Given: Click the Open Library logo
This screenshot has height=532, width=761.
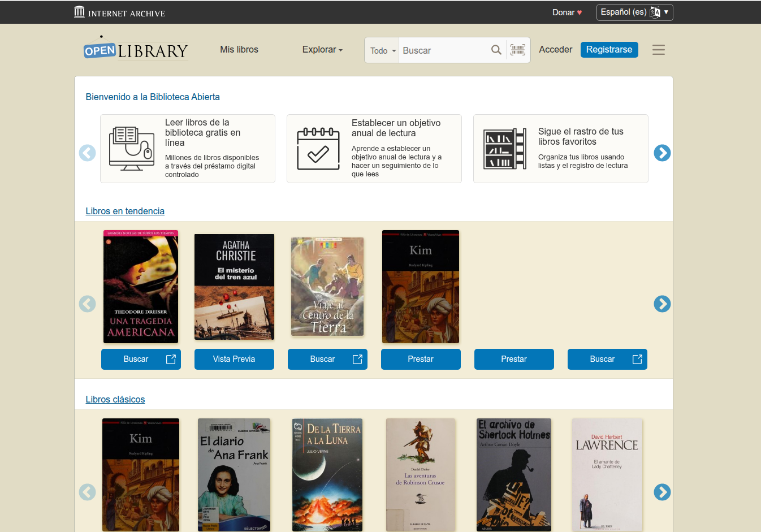Looking at the screenshot, I should click(x=136, y=50).
